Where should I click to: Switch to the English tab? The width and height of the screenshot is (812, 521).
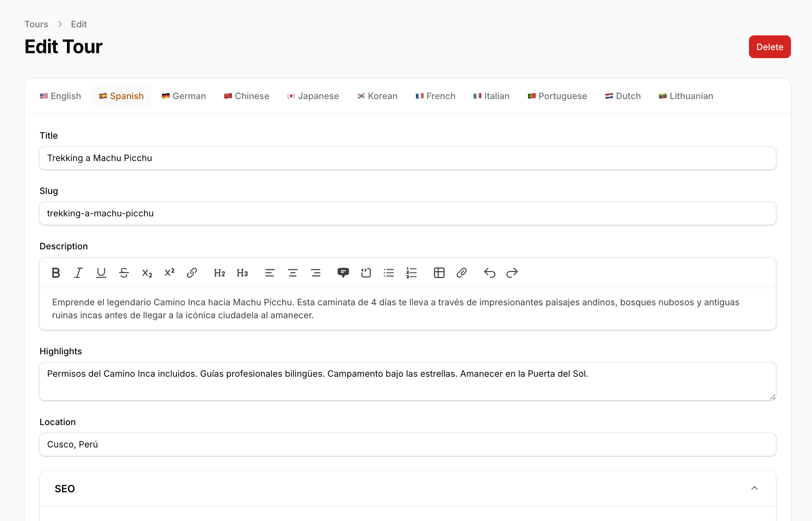point(60,96)
